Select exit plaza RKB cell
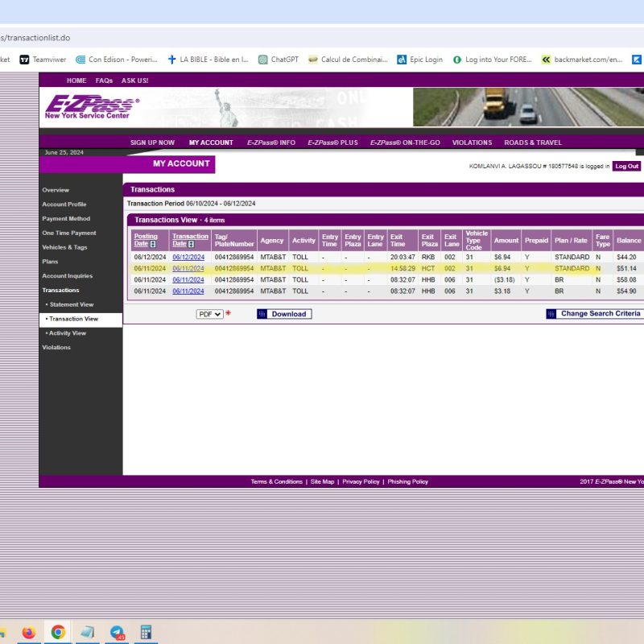The image size is (644, 644). (428, 257)
